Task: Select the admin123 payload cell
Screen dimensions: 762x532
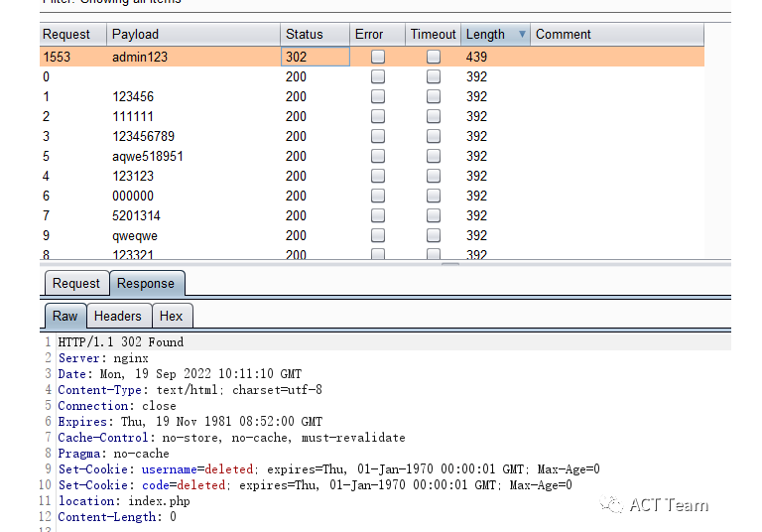Action: (193, 57)
